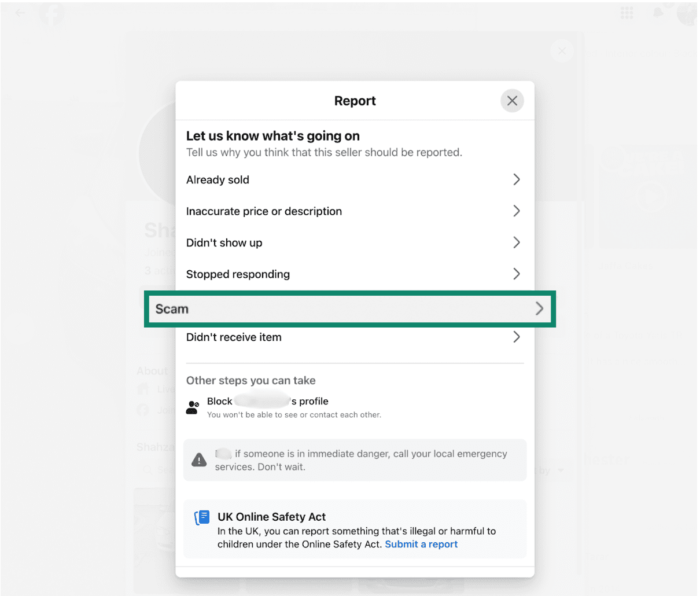Image resolution: width=700 pixels, height=596 pixels.
Task: Select "Didn't show up" reason
Action: pyautogui.click(x=224, y=243)
